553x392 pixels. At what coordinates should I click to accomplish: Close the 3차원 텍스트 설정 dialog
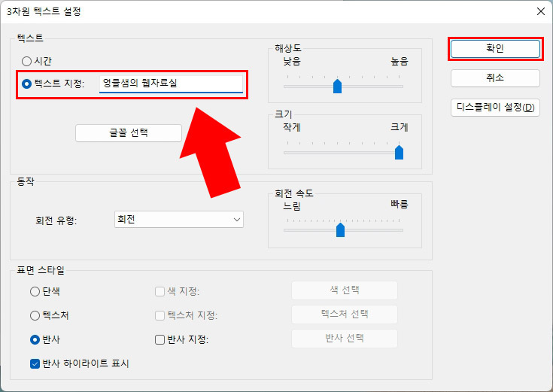[x=541, y=11]
